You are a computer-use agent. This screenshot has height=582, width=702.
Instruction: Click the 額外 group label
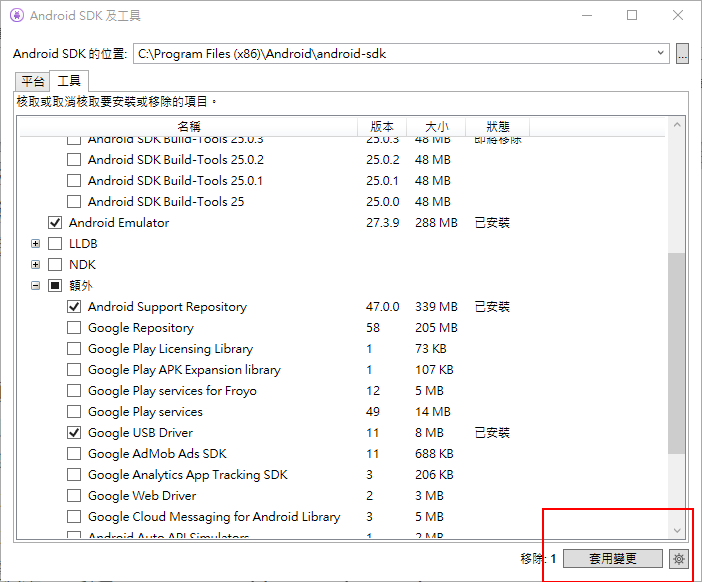coord(81,286)
